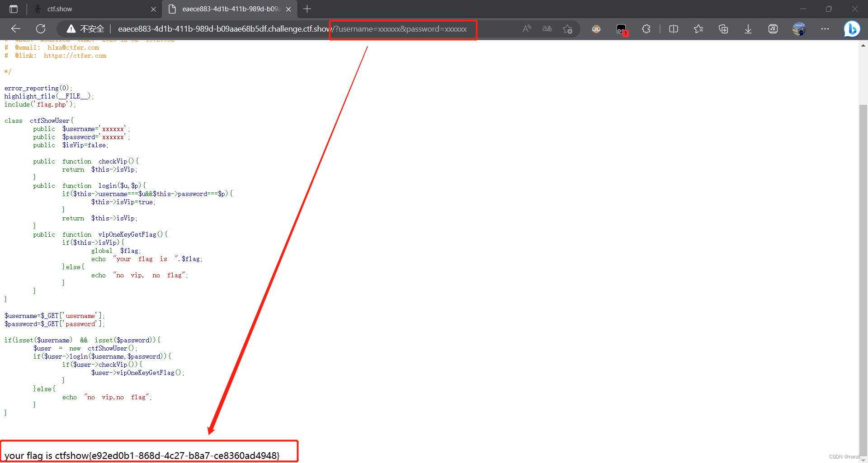The height and width of the screenshot is (463, 868).
Task: Open the Favorites list
Action: tap(698, 29)
